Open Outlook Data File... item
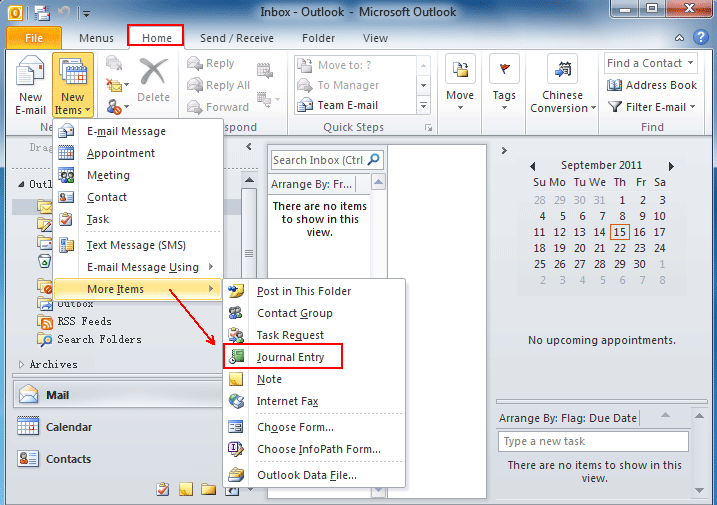The width and height of the screenshot is (717, 505). point(314,475)
